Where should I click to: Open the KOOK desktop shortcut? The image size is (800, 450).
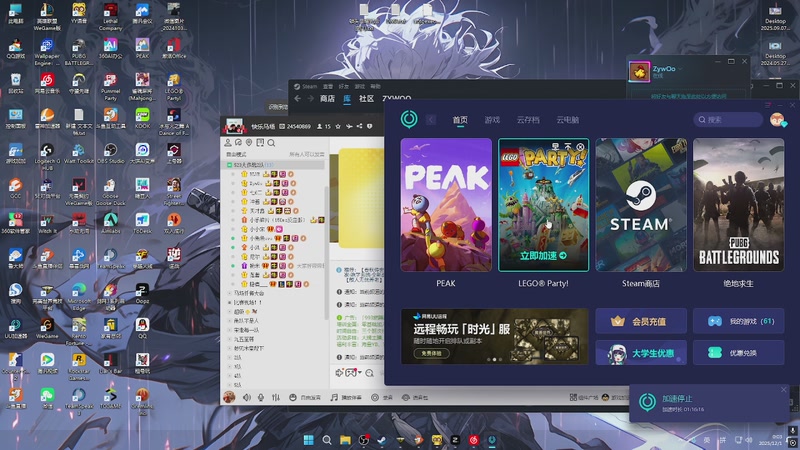[142, 118]
